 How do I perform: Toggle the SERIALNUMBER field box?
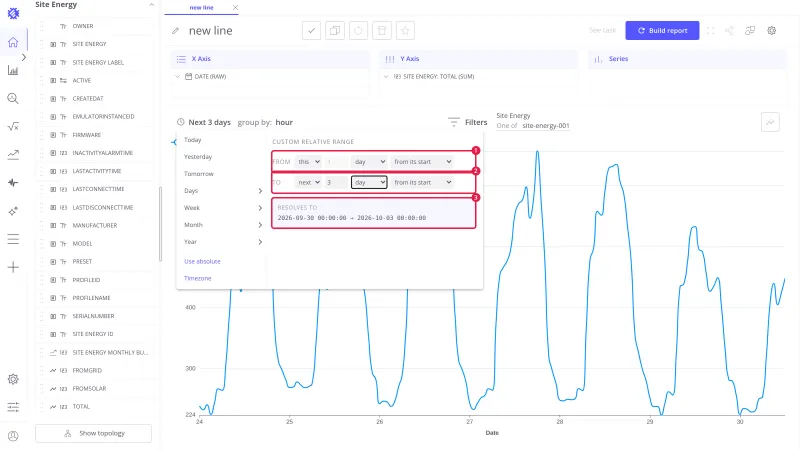pyautogui.click(x=53, y=316)
